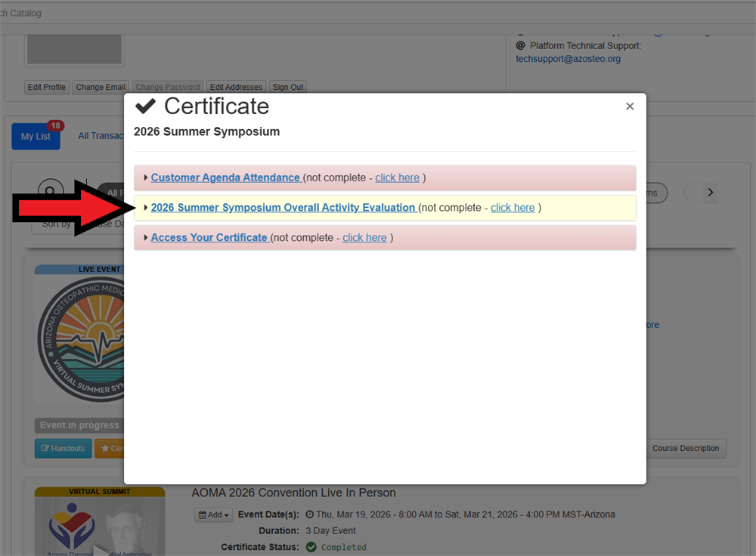Click the 'Event in progress' label
Viewport: 756px width, 556px height.
click(79, 425)
